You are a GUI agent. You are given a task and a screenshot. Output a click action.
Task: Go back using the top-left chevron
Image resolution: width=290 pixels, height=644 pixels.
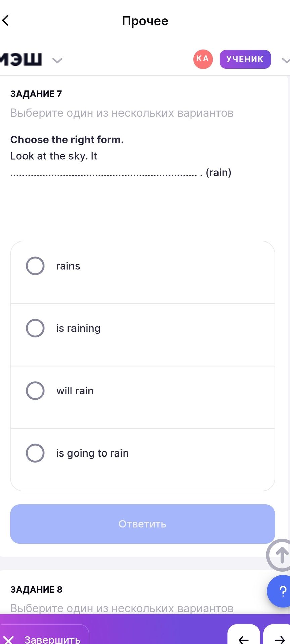pos(6,20)
